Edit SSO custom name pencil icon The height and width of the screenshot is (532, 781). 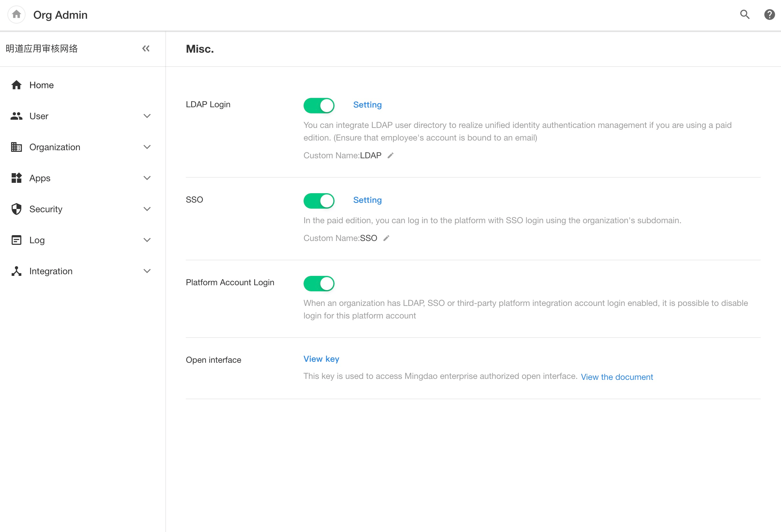(386, 238)
